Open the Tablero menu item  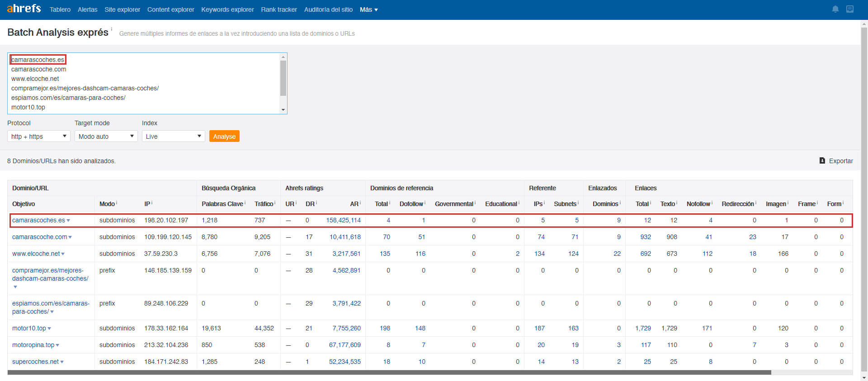(x=60, y=9)
